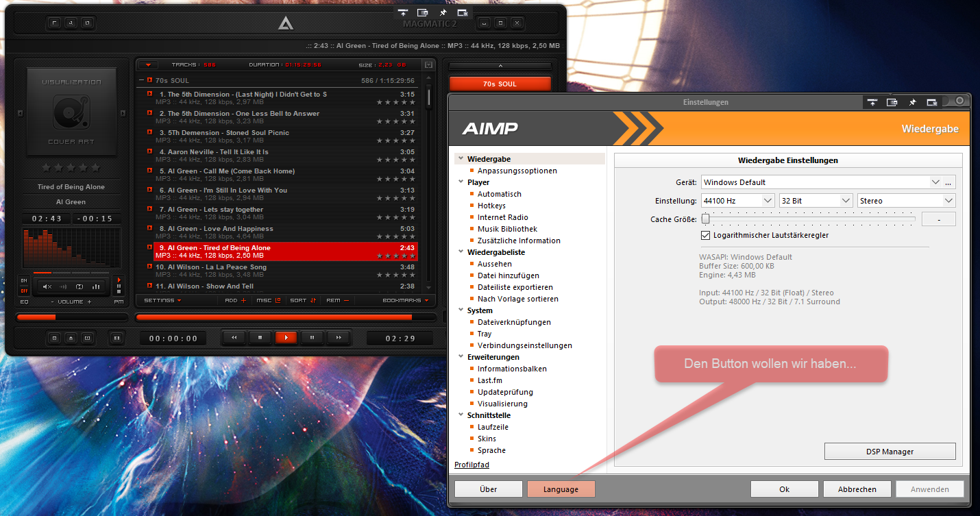Skip to next track button
This screenshot has height=516, width=980.
338,337
